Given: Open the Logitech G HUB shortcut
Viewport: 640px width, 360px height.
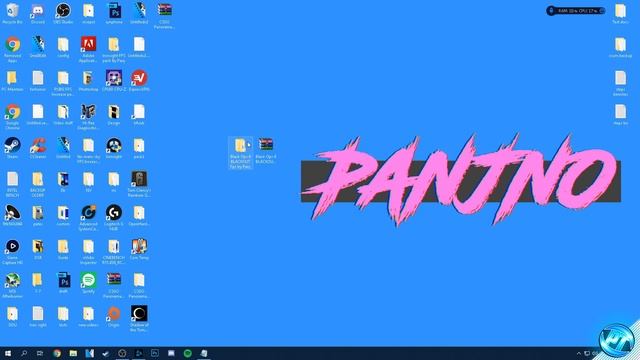Looking at the screenshot, I should tap(113, 212).
